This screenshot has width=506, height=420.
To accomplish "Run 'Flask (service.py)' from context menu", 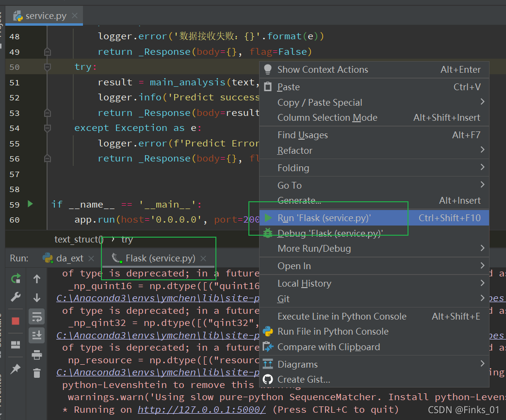I will tap(375, 218).
